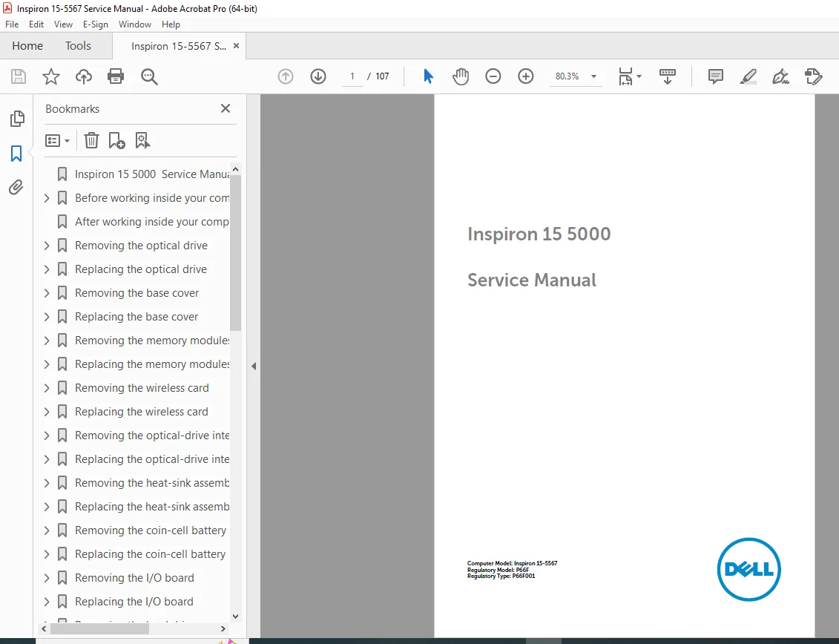
Task: Open the Edit menu
Action: pyautogui.click(x=36, y=24)
